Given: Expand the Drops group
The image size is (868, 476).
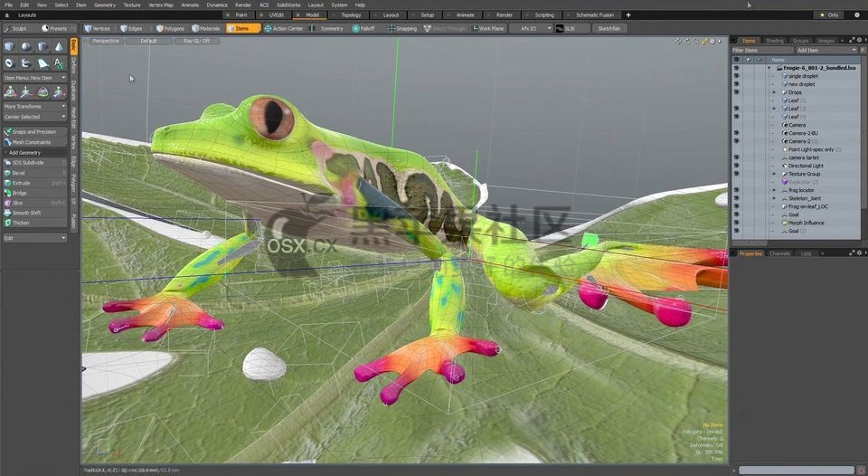Looking at the screenshot, I should (x=775, y=92).
